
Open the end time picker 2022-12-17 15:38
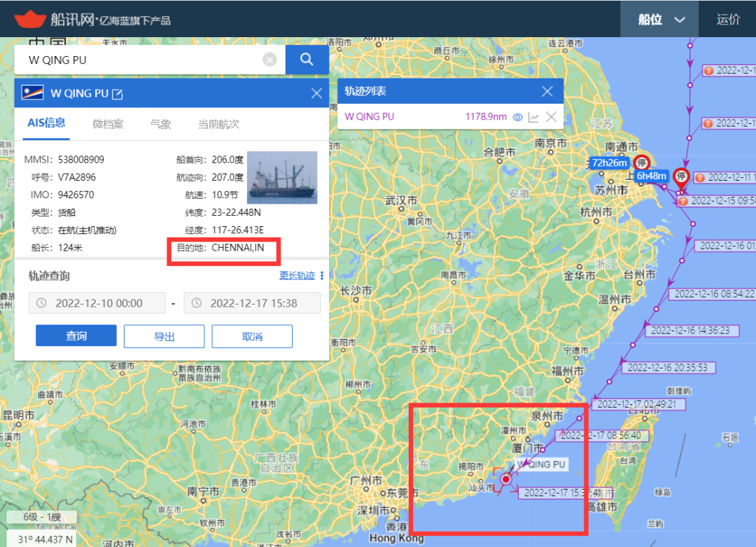pyautogui.click(x=252, y=303)
